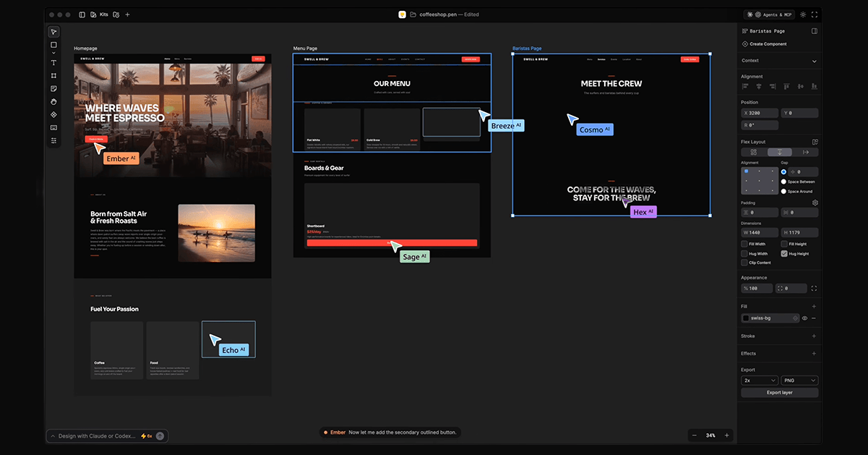Select the Move/pointer tool

(x=53, y=32)
